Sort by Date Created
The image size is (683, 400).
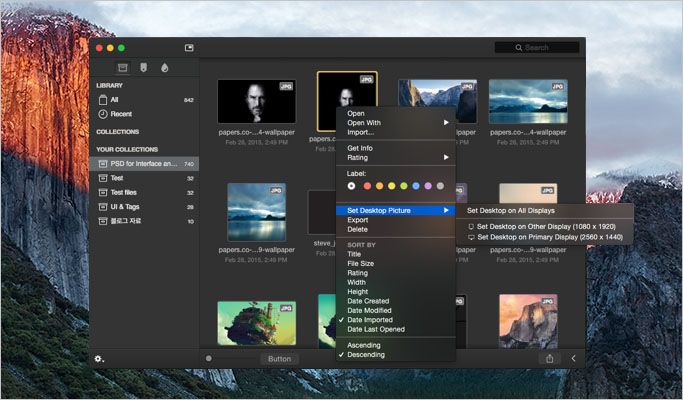click(x=368, y=301)
